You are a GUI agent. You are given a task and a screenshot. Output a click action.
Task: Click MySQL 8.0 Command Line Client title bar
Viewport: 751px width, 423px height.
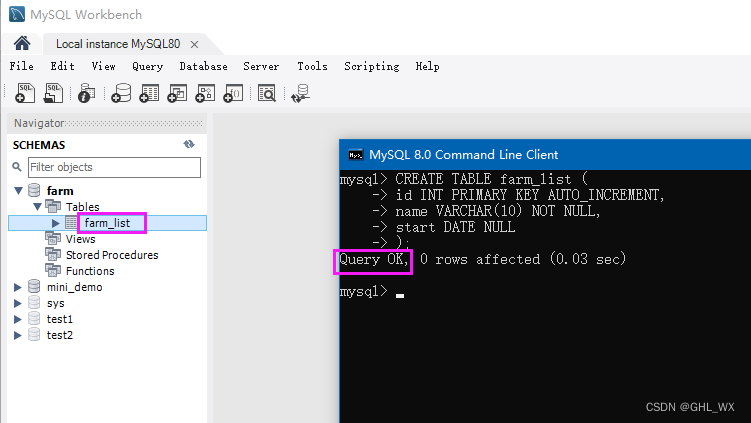click(545, 155)
